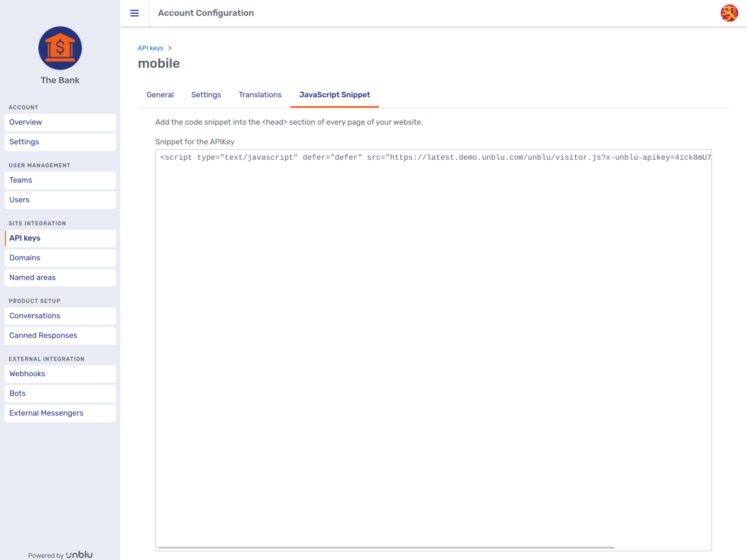Click the horizontal scrollbar of the snippet box
This screenshot has width=747, height=560.
386,547
